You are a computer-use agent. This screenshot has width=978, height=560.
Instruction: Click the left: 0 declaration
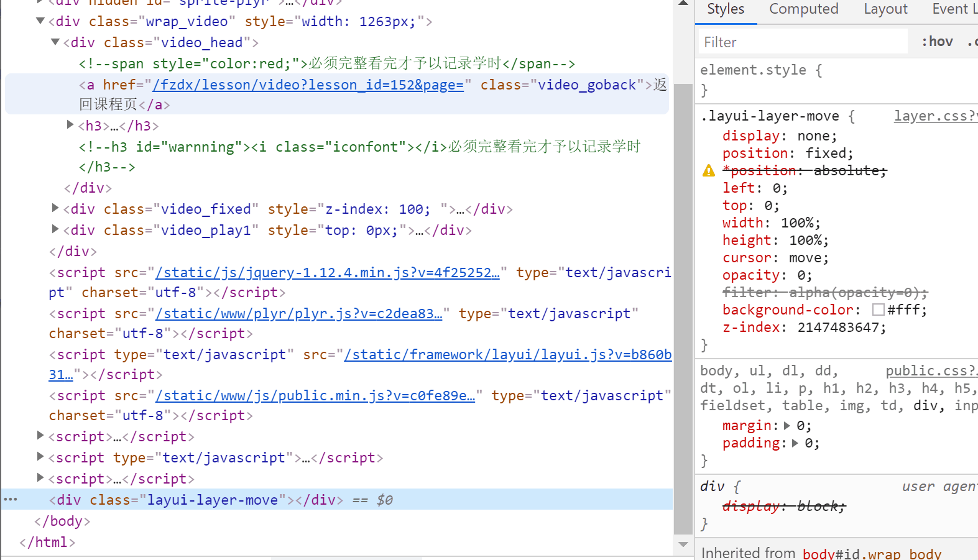pos(755,188)
